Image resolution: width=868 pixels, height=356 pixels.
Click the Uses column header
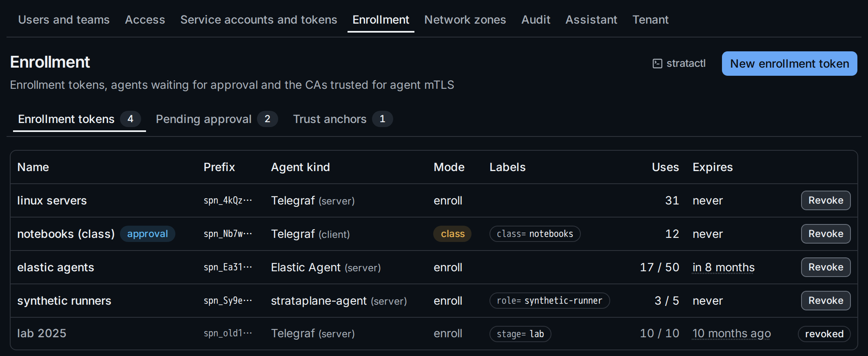[x=665, y=167]
